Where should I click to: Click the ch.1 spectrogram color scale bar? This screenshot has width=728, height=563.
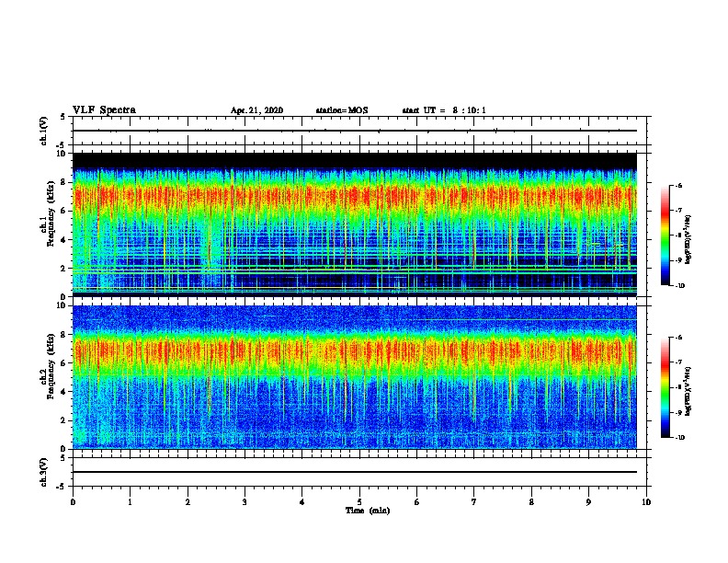click(x=665, y=236)
